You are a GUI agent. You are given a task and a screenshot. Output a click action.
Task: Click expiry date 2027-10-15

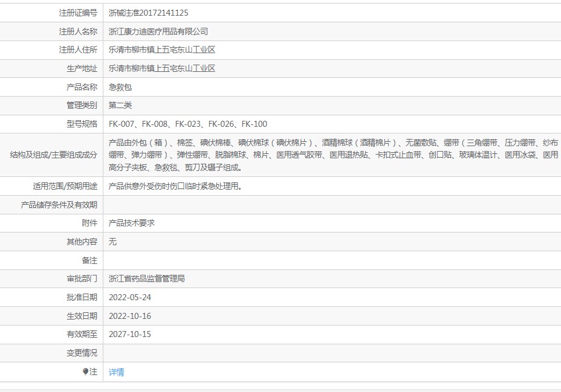pos(130,334)
